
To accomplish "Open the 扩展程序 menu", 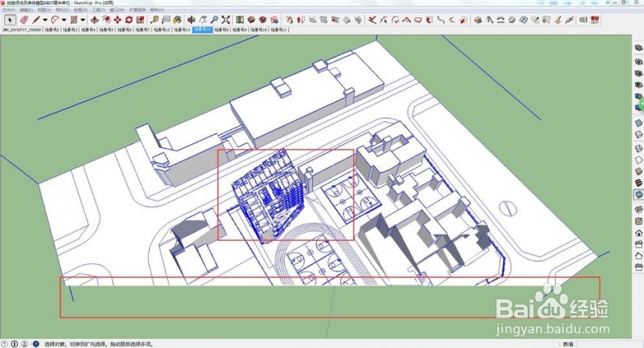I will (137, 10).
